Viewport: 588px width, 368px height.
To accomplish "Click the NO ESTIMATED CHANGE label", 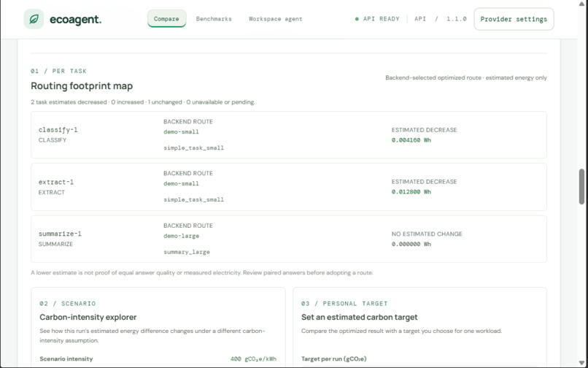I will tap(427, 234).
